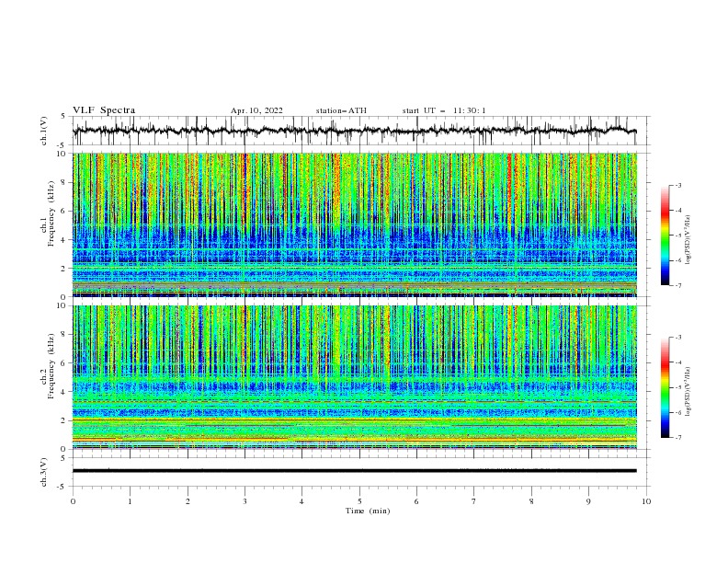Click the "8" kHz tick on ch.1 axis
The height and width of the screenshot is (563, 728).
64,182
